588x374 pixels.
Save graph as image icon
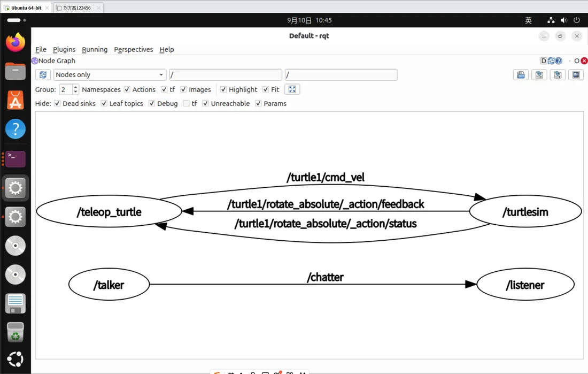coord(576,75)
